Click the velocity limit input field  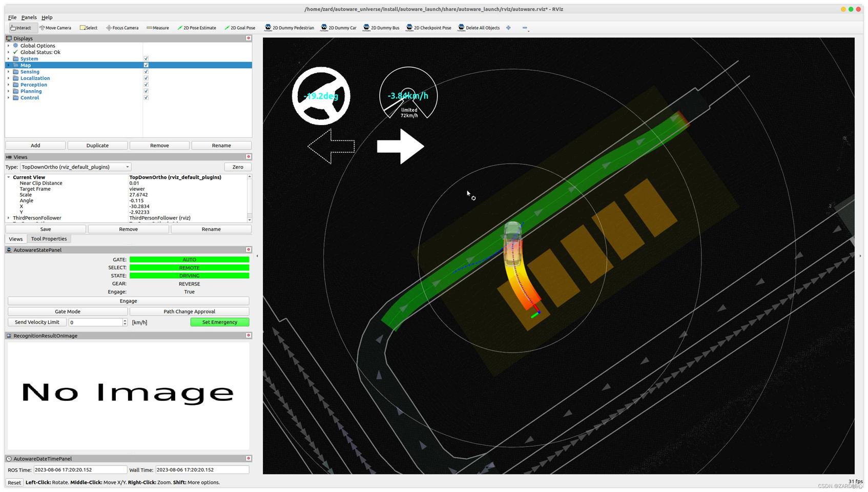pyautogui.click(x=95, y=322)
